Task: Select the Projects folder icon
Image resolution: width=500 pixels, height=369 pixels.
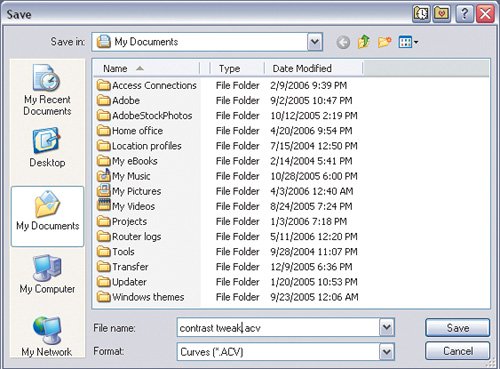Action: [104, 221]
